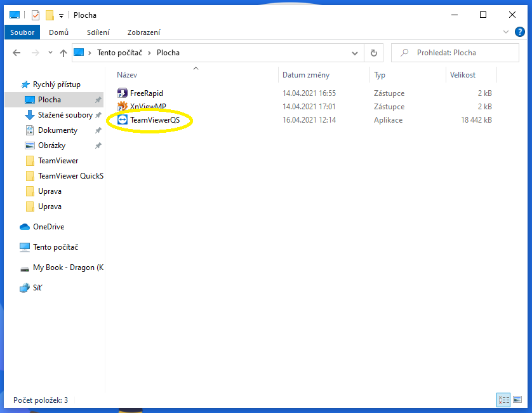Click the date 16.04.2021 12:14
532x413 pixels.
tap(309, 120)
